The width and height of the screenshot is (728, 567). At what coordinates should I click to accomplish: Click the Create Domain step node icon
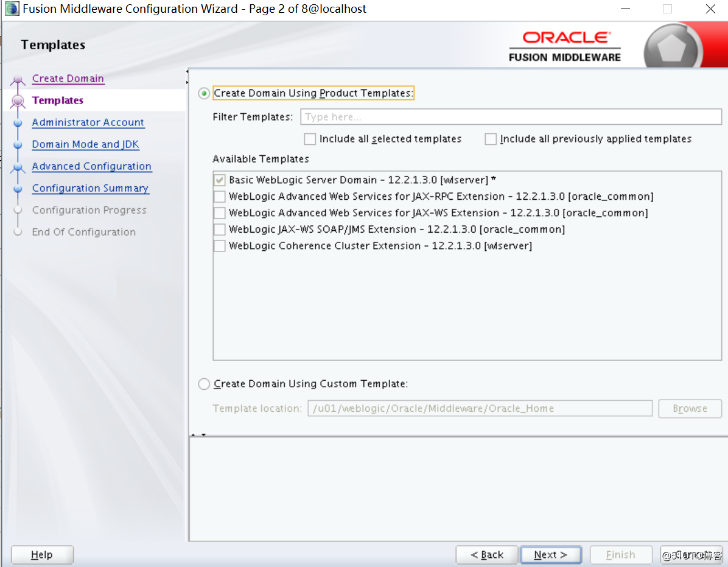pos(18,79)
